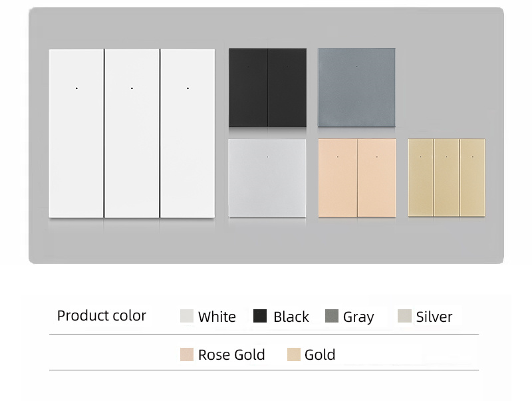
Task: Click the gray single-gang switch
Action: click(356, 87)
